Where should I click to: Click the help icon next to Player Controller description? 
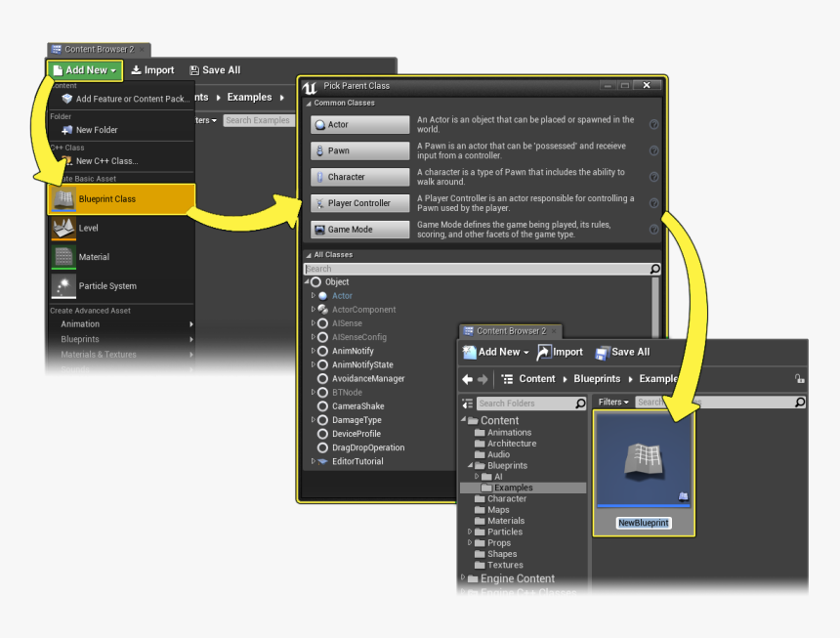tap(653, 203)
